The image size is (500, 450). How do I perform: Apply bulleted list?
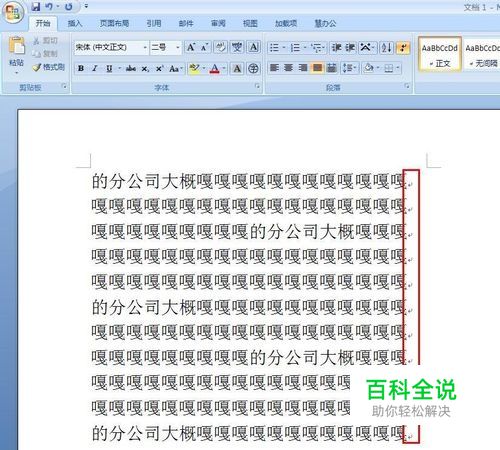(274, 48)
